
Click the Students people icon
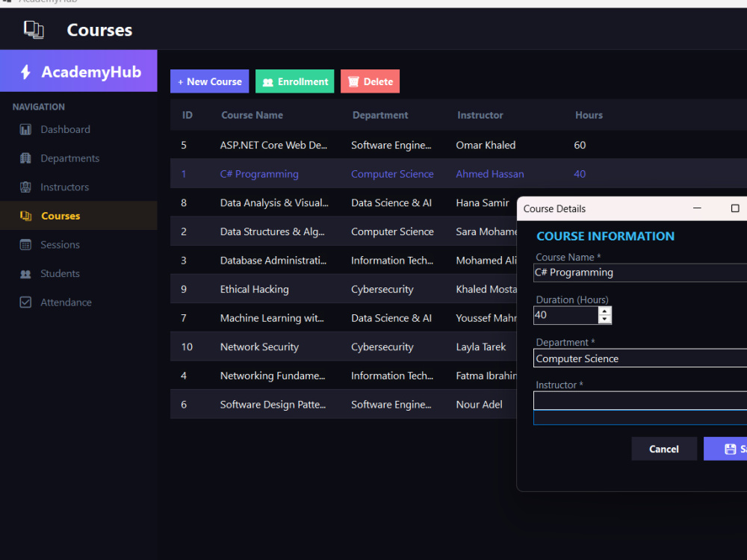[25, 274]
